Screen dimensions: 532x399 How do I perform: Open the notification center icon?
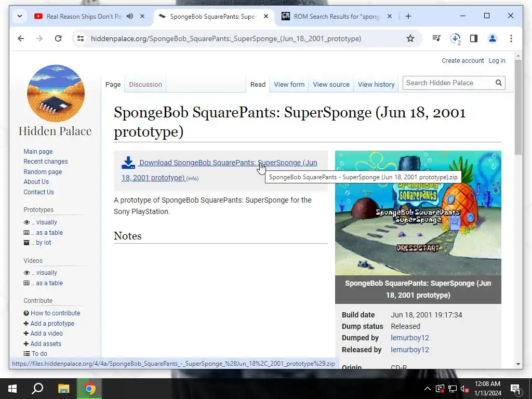click(515, 389)
